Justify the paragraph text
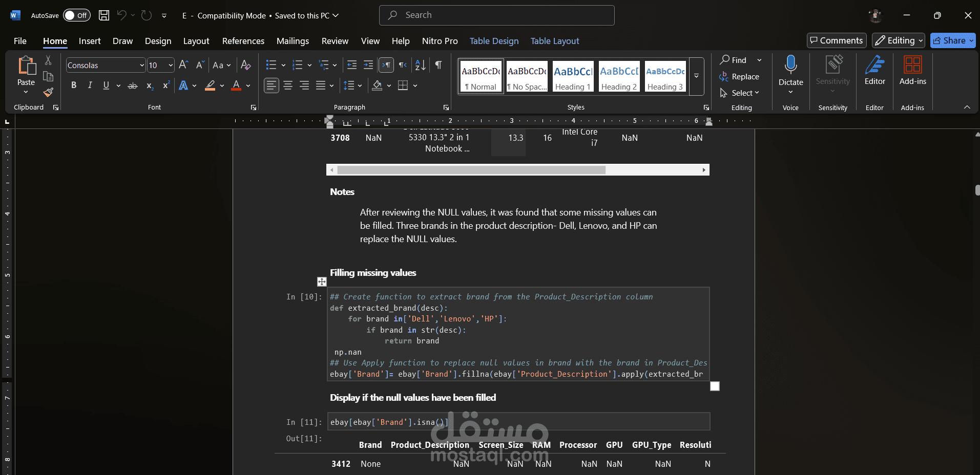 point(321,85)
